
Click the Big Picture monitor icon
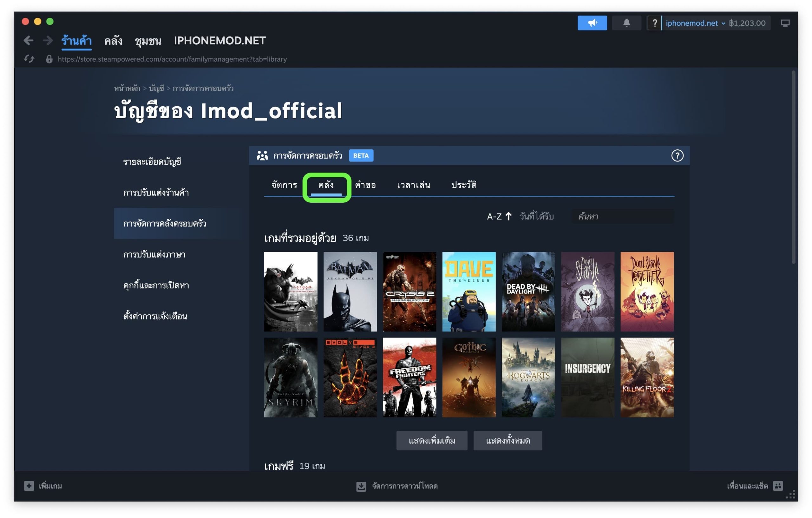(x=785, y=23)
